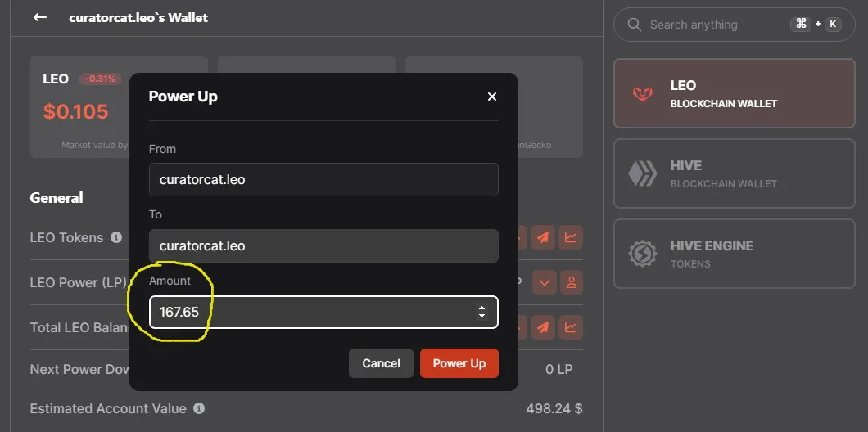Decrease amount with stepper down arrow
The width and height of the screenshot is (868, 432).
[481, 316]
